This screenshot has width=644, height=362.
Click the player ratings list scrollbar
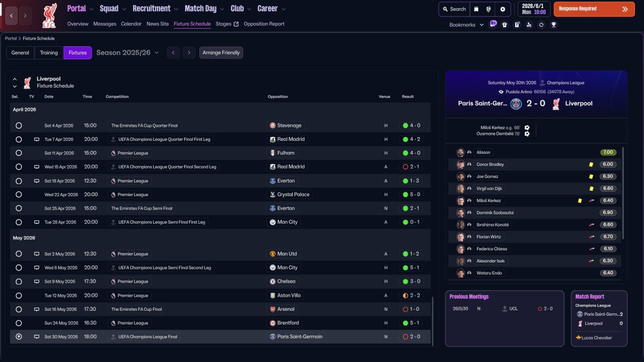623,193
